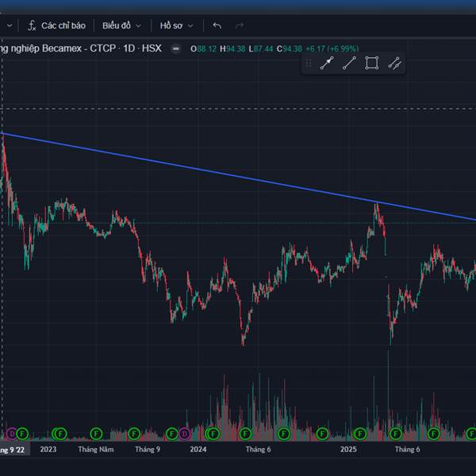The image size is (476, 476).
Task: Click the green close price value C94.38
Action: click(x=291, y=48)
